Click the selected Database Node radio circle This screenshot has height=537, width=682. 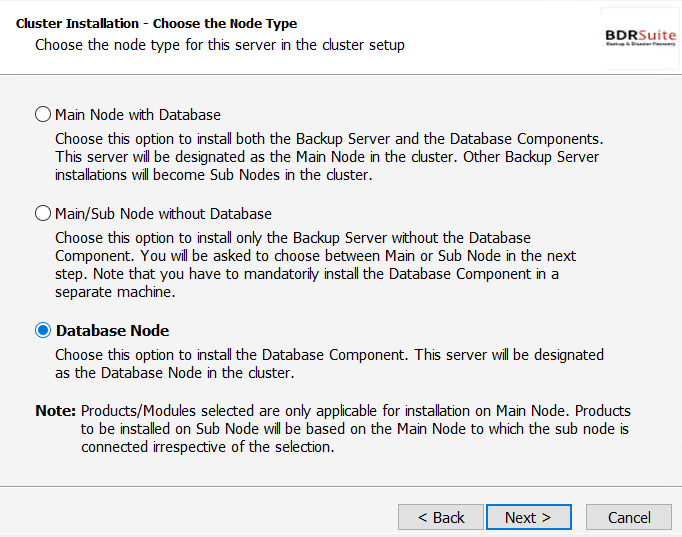[43, 330]
